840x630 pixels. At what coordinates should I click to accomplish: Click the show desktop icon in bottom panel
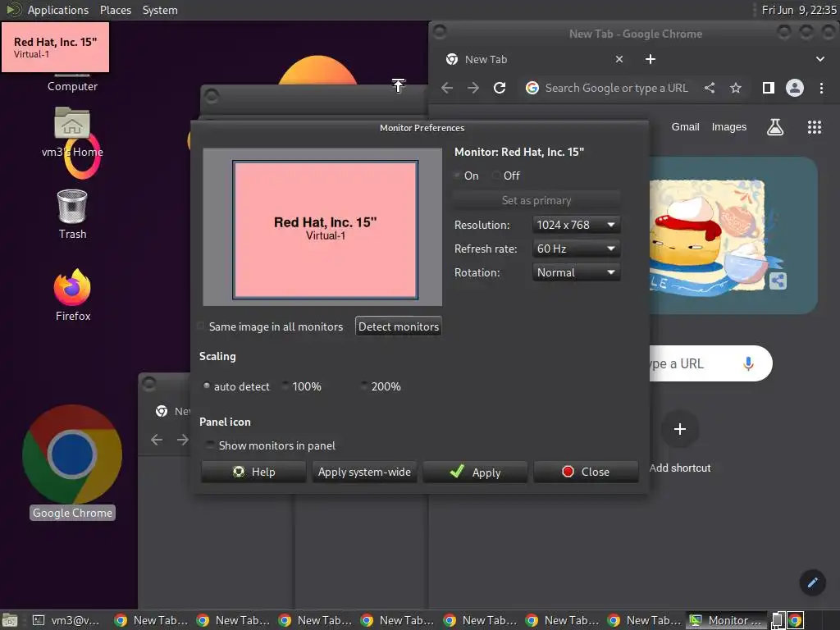point(10,620)
